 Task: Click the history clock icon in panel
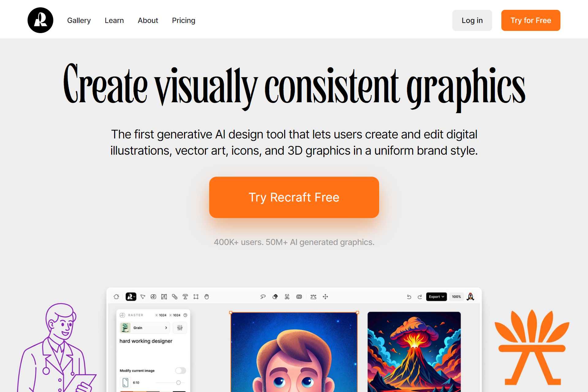(185, 315)
